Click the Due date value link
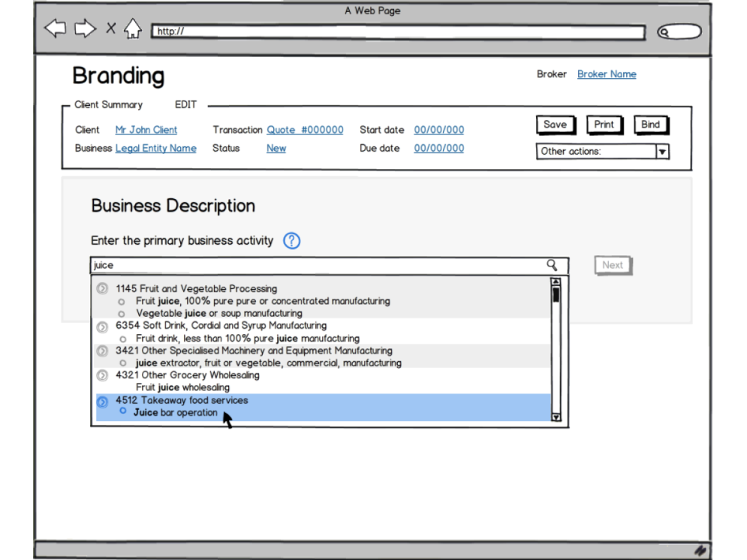 [438, 148]
